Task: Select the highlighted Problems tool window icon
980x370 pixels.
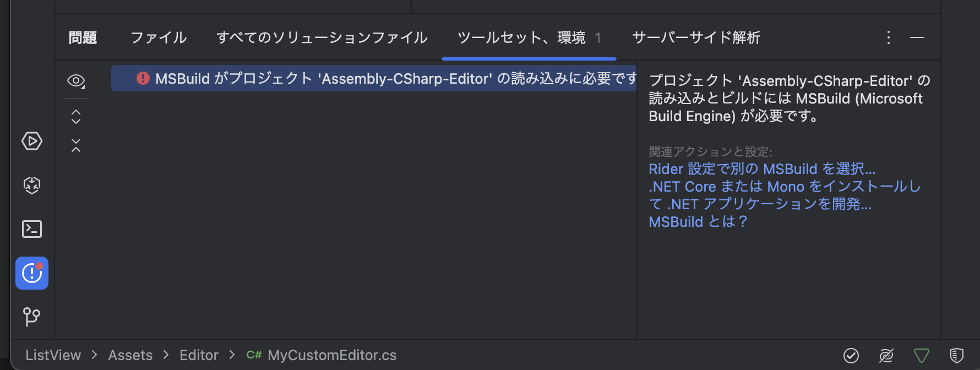Action: 32,273
